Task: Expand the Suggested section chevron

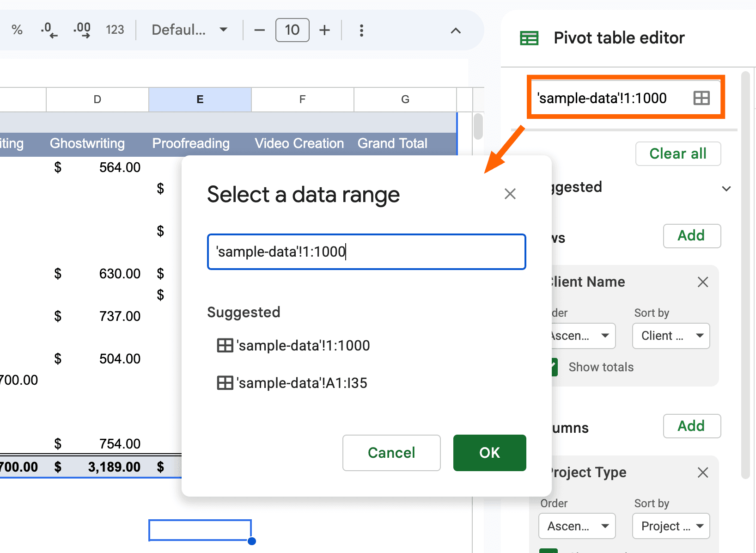Action: tap(726, 189)
